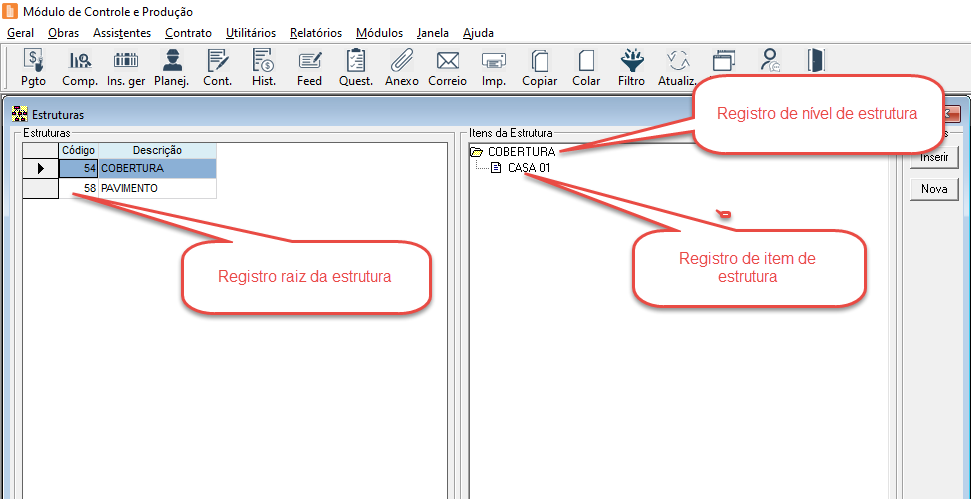This screenshot has width=971, height=499.
Task: Click the Correio mail envelope icon
Action: pyautogui.click(x=447, y=67)
